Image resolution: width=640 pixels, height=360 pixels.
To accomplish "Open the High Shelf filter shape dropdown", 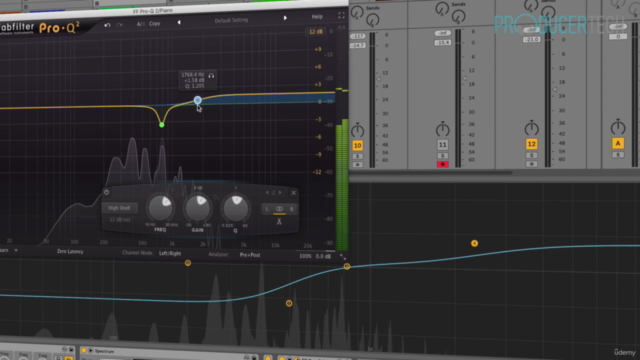I will [x=119, y=208].
